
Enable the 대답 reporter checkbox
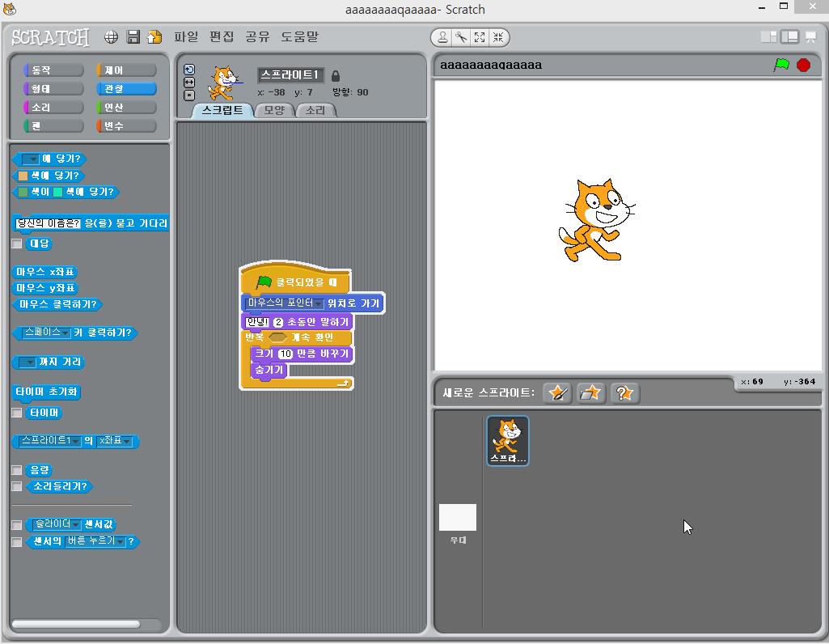click(17, 244)
